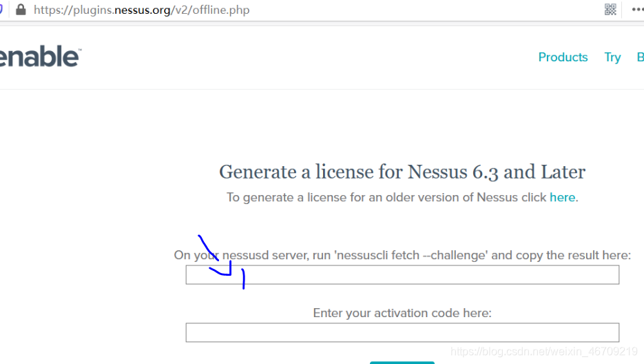Screen dimensions: 644x364
Task: Click the 'here' link for older Nessus versions
Action: click(562, 197)
